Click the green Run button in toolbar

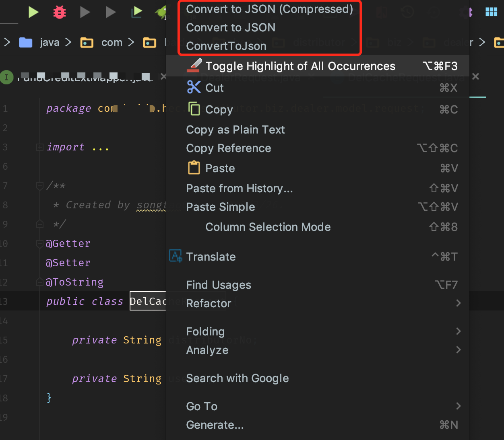[x=33, y=12]
